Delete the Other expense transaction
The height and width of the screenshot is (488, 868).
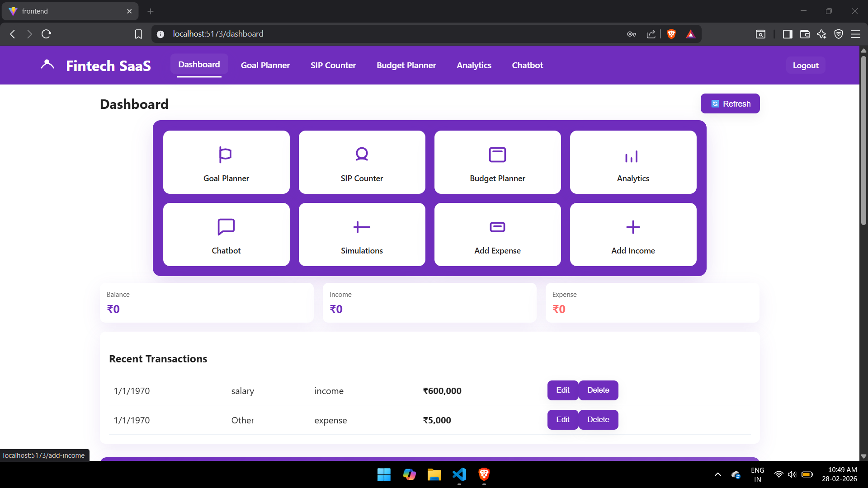pos(598,420)
